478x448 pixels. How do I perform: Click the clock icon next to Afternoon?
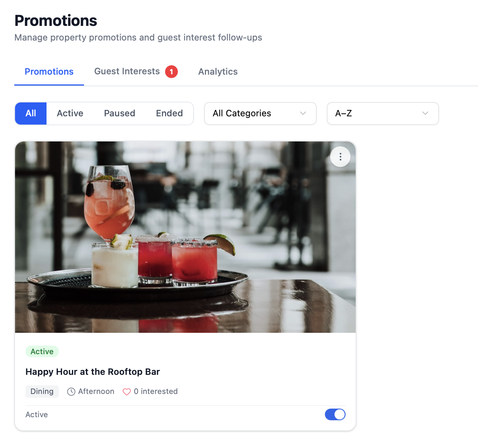pyautogui.click(x=71, y=392)
